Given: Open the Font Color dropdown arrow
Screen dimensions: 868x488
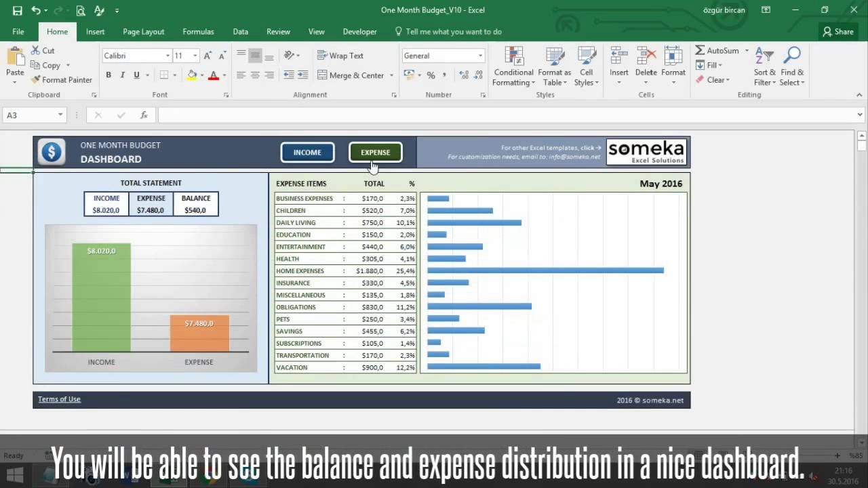Looking at the screenshot, I should tap(224, 75).
